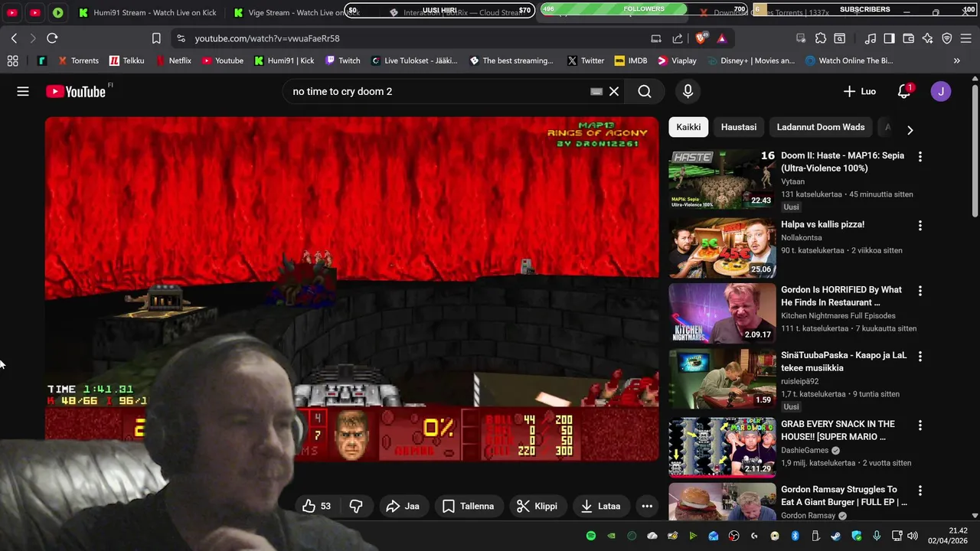Open Brave wallet icon
The height and width of the screenshot is (551, 980).
pos(909,38)
